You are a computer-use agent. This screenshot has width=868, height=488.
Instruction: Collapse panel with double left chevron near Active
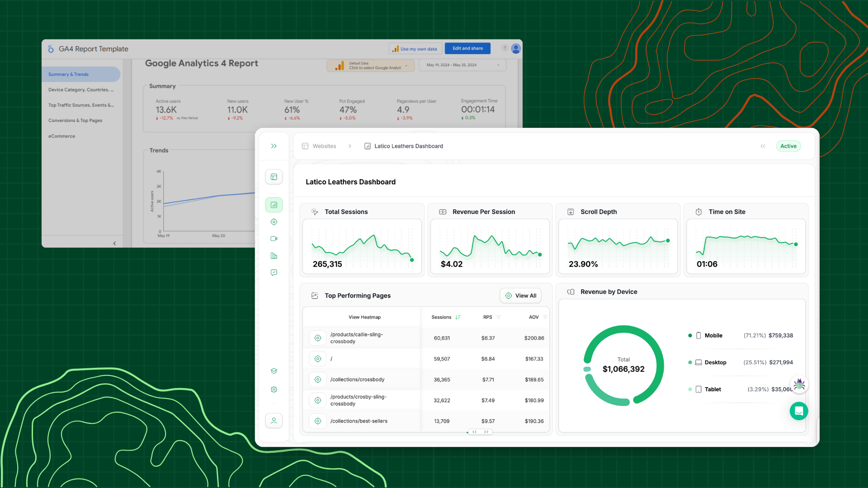(x=763, y=146)
